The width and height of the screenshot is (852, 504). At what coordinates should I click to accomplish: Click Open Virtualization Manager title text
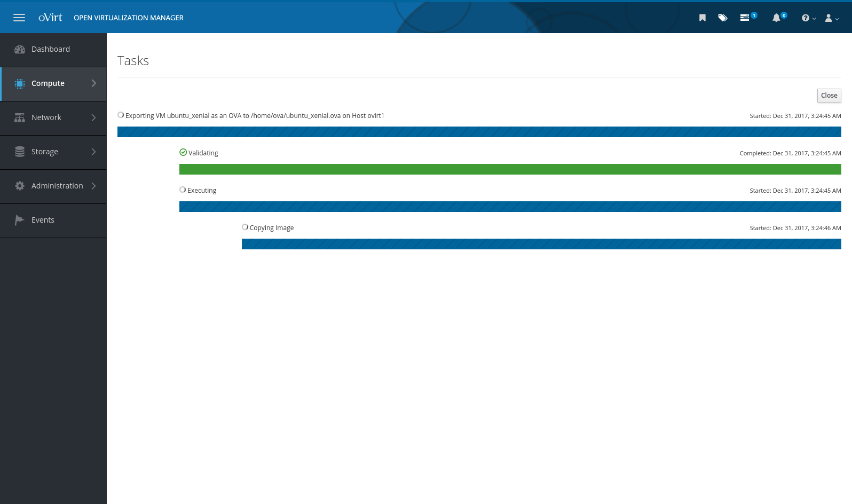129,18
